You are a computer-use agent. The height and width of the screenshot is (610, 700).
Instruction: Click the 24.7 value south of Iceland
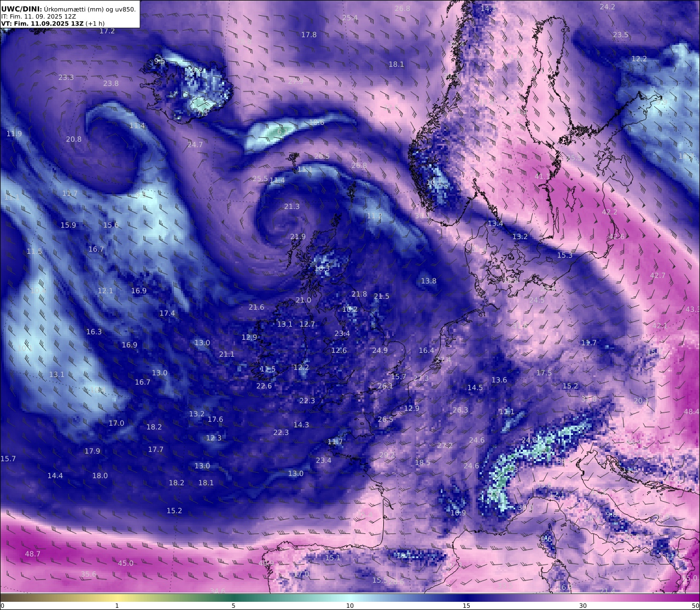(195, 145)
